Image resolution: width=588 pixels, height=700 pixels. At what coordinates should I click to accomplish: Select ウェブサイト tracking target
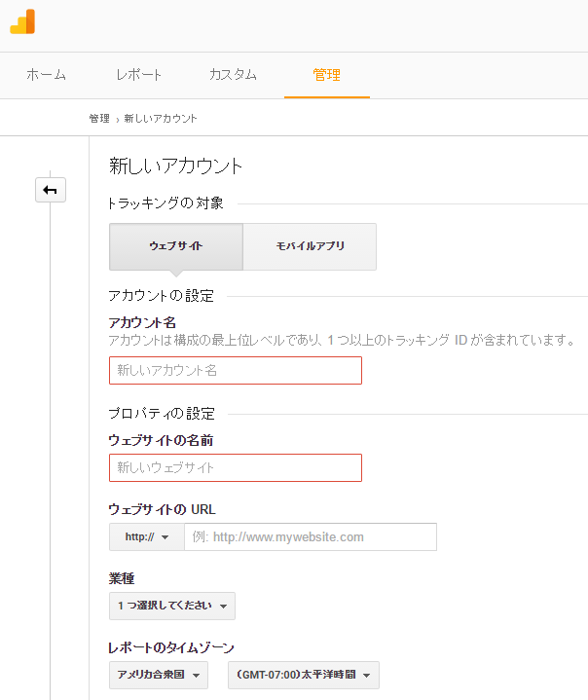(x=176, y=246)
